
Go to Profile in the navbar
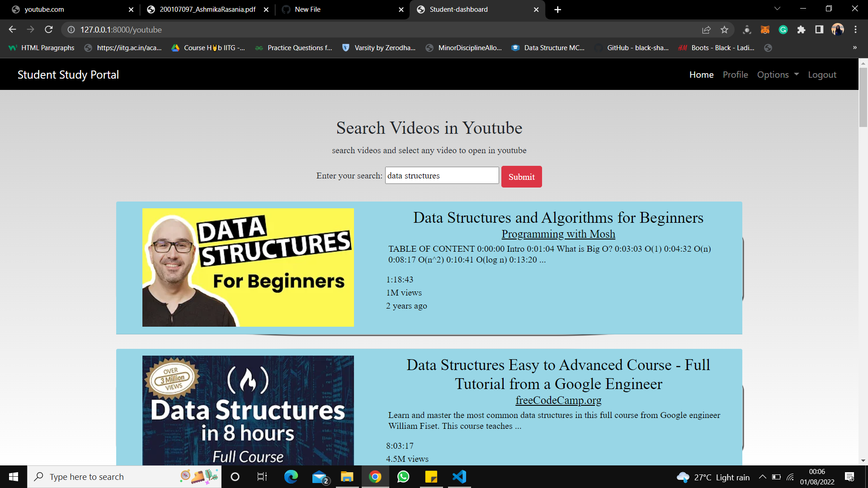735,75
